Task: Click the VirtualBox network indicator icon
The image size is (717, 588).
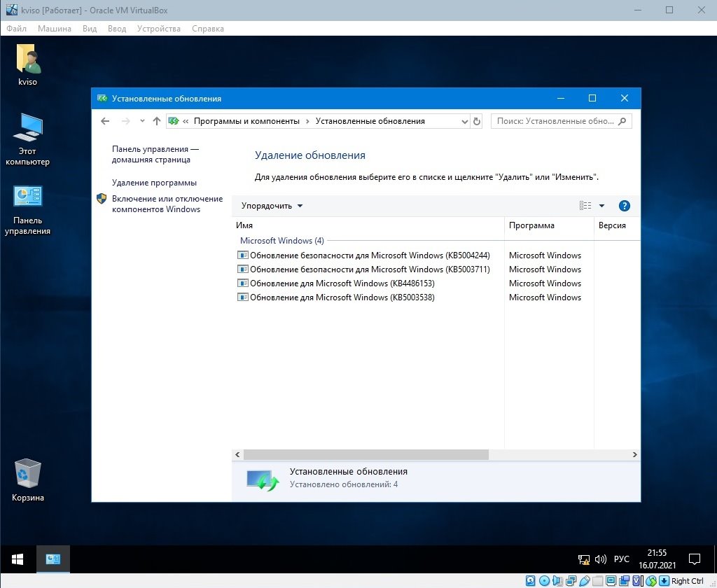Action: pos(571,581)
